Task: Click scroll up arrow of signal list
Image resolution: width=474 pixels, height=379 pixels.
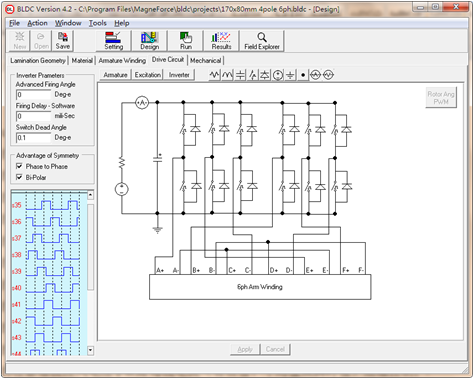Action: pyautogui.click(x=90, y=195)
